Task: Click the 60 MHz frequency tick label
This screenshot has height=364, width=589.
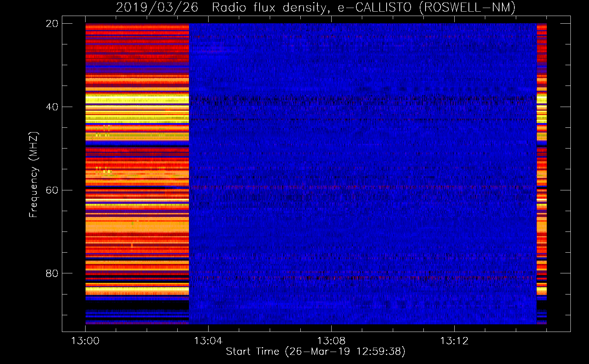Action: click(x=52, y=190)
